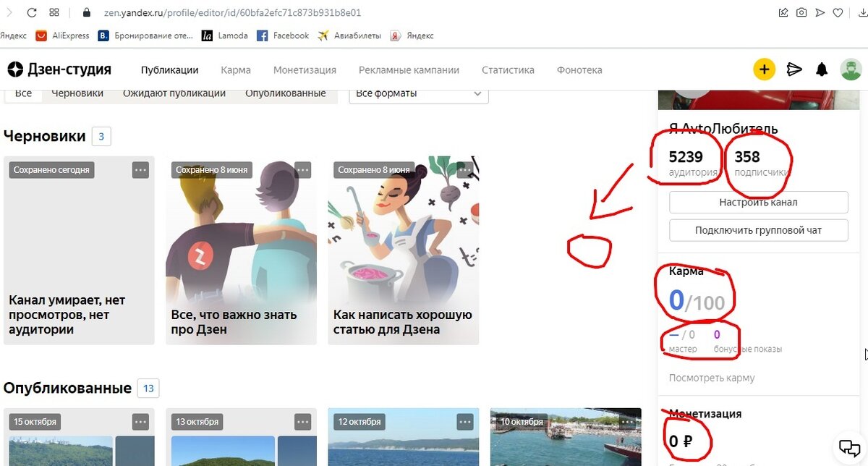
Task: Open messages with the paper plane icon
Action: click(794, 69)
